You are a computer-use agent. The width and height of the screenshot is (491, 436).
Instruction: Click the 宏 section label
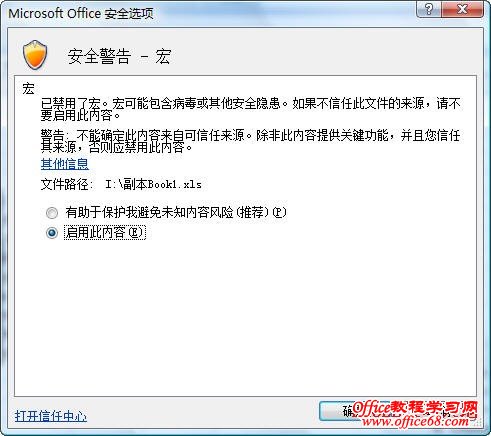point(28,89)
